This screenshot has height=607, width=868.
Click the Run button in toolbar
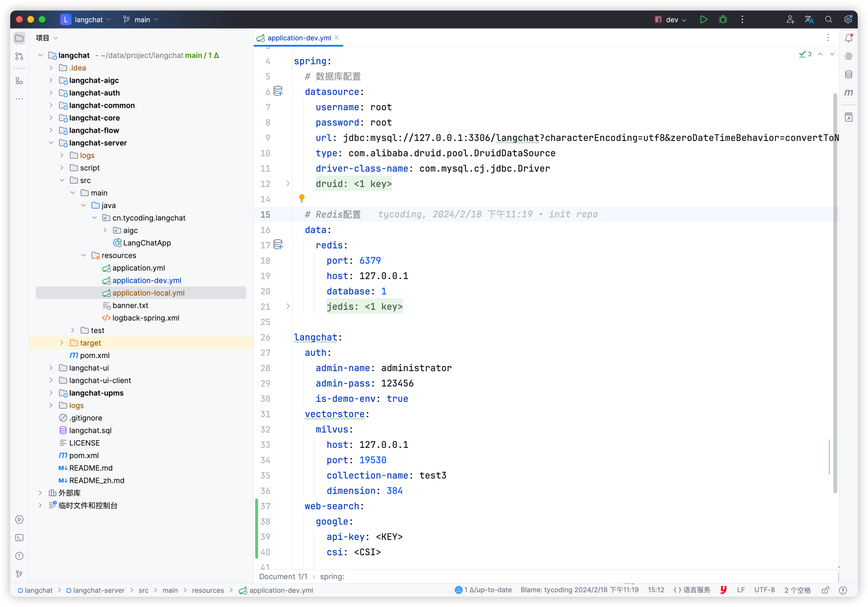click(x=703, y=19)
